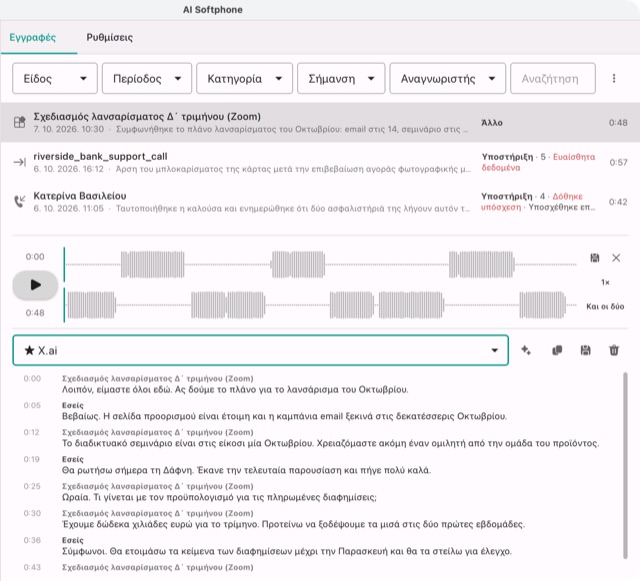Close the audio player panel
640x581 pixels.
616,258
